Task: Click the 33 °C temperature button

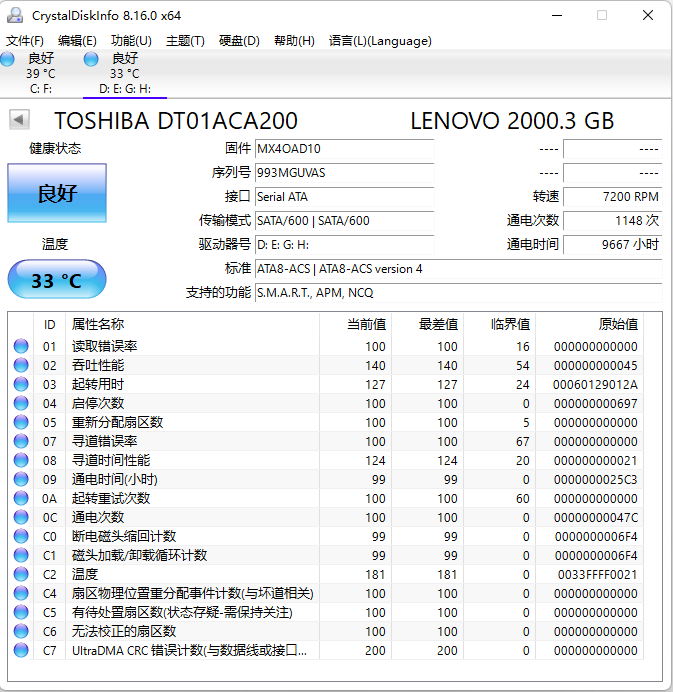Action: (x=57, y=279)
